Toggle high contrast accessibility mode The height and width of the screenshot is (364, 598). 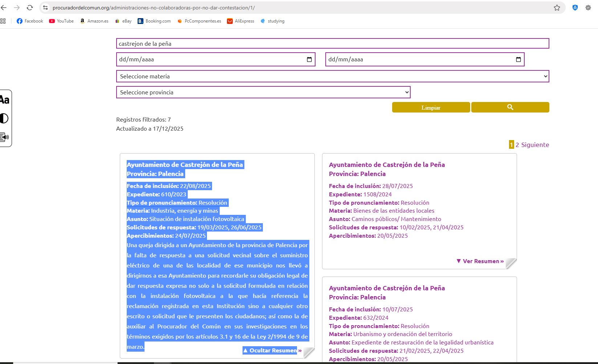[4, 118]
